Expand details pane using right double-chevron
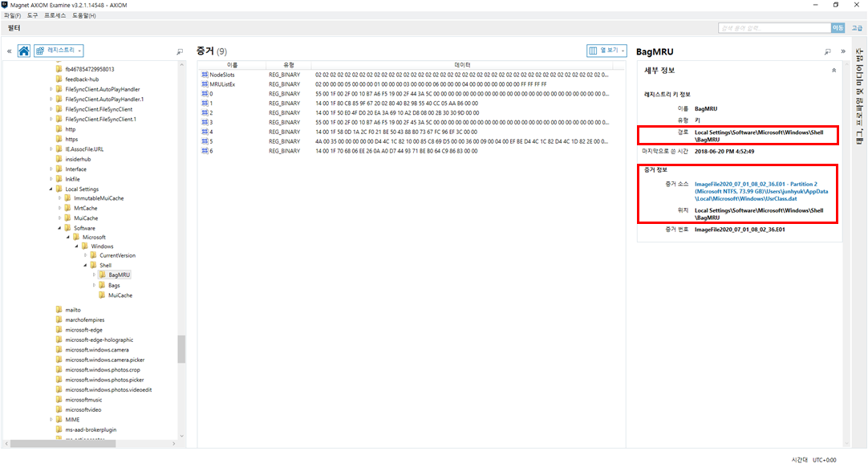The width and height of the screenshot is (868, 472). point(843,51)
